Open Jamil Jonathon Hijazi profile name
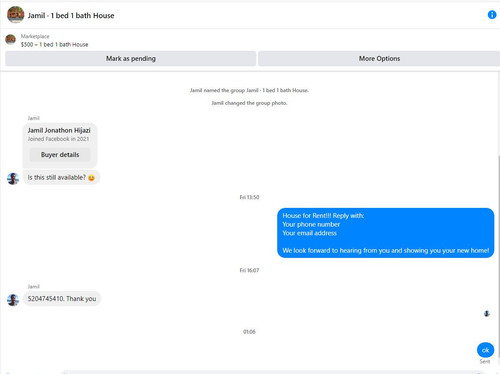 [59, 130]
